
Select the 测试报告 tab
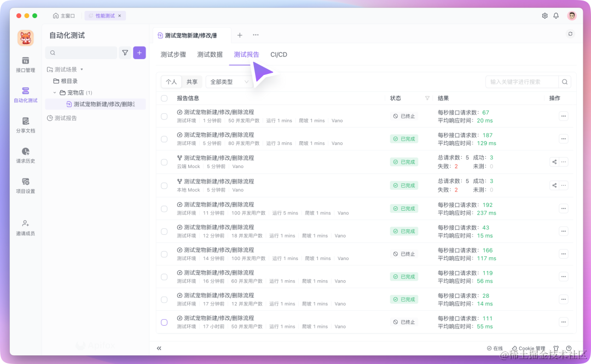(x=246, y=55)
